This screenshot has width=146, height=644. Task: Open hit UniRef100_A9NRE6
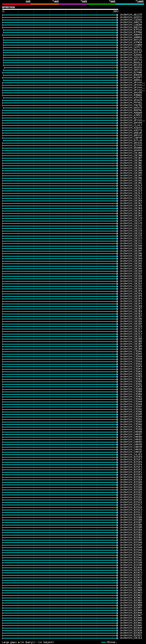(131, 37)
